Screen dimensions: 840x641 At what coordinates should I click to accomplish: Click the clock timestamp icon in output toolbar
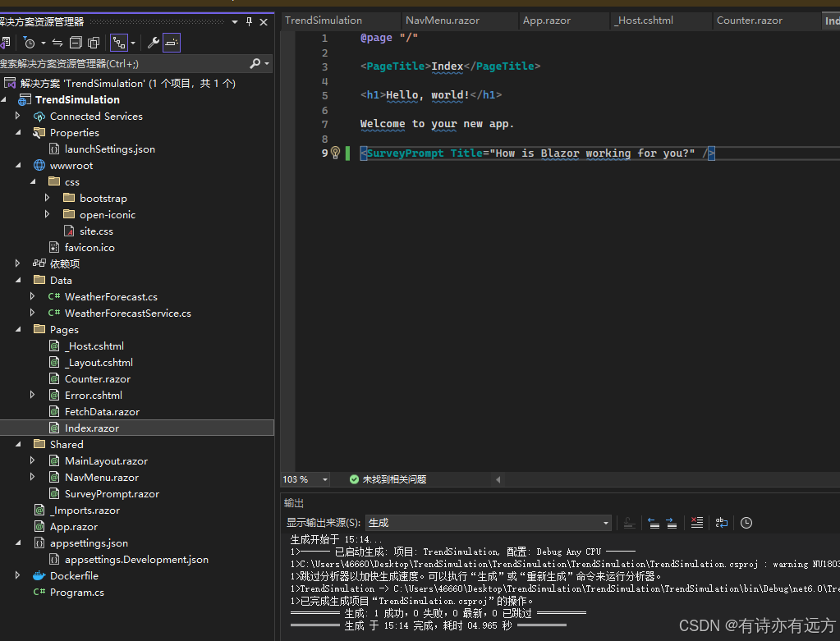(746, 523)
